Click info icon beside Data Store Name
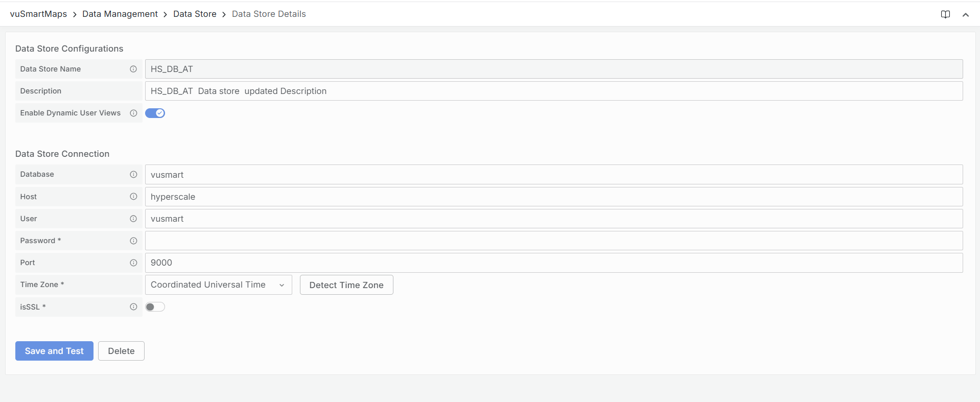 (x=133, y=69)
